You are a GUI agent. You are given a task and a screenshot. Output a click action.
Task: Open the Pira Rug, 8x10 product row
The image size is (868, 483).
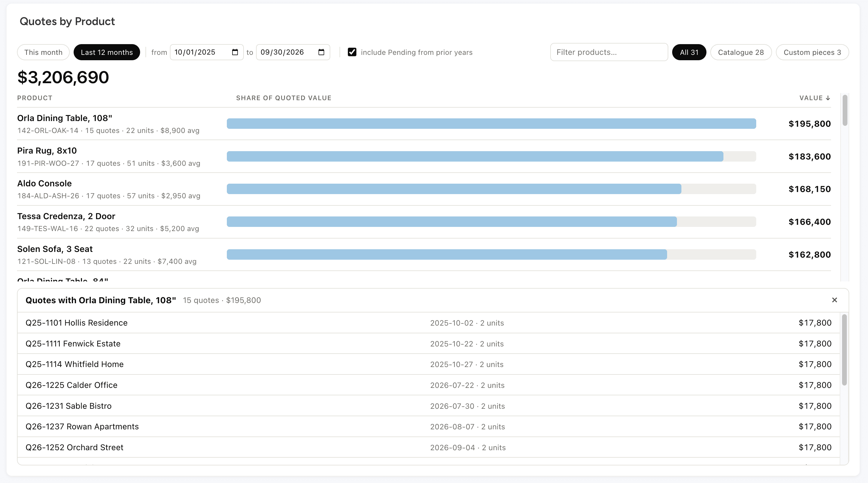[x=424, y=157]
